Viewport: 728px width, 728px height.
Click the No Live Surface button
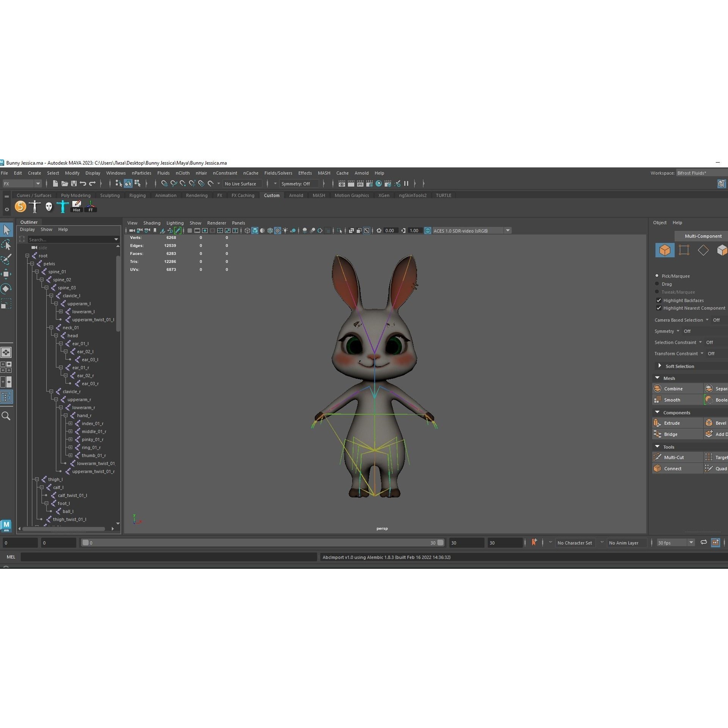(240, 184)
